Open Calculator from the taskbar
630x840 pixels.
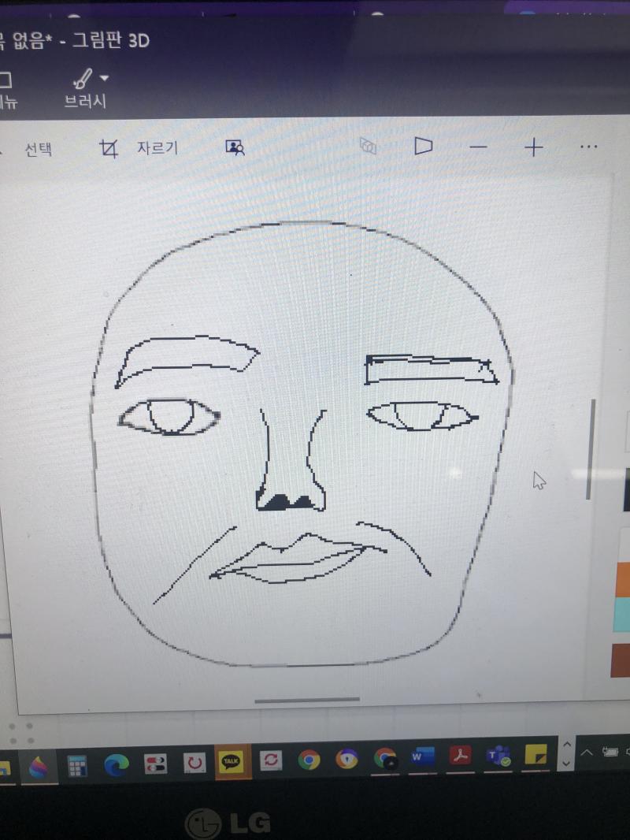77,766
